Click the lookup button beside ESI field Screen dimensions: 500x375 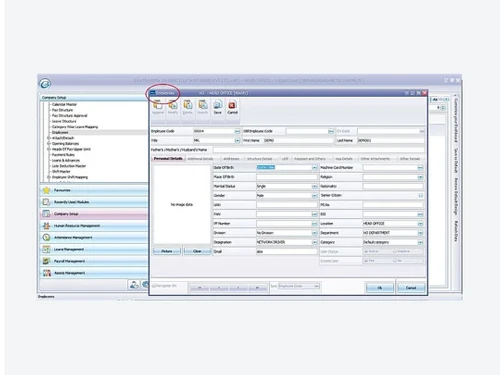420,214
